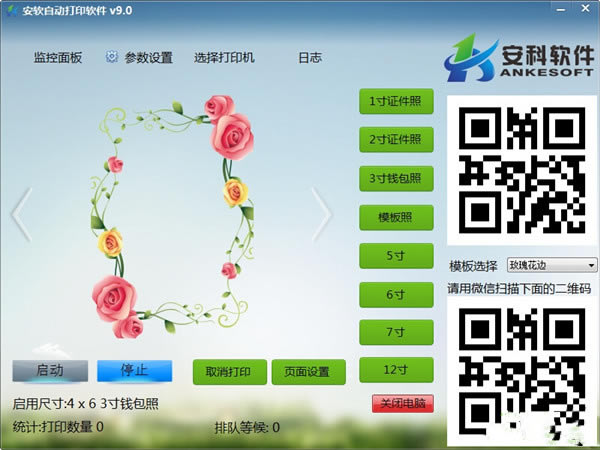
Task: Click the app logo in title bar
Action: (12, 10)
